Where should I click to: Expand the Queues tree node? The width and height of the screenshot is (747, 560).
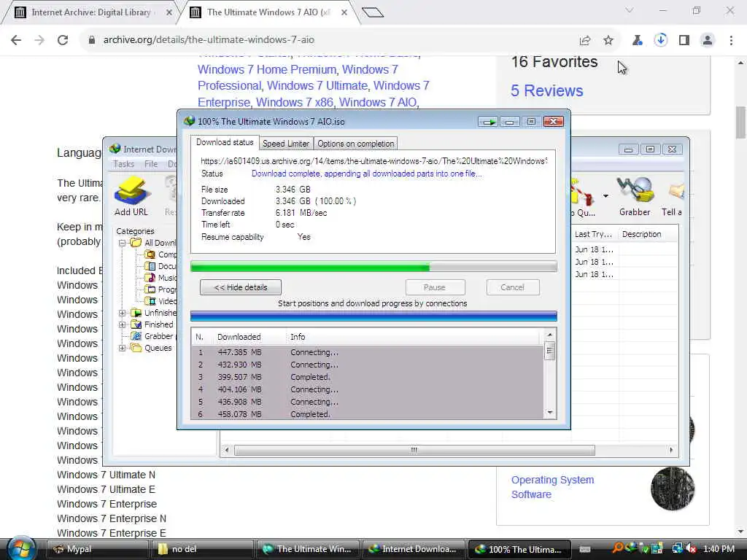[122, 348]
